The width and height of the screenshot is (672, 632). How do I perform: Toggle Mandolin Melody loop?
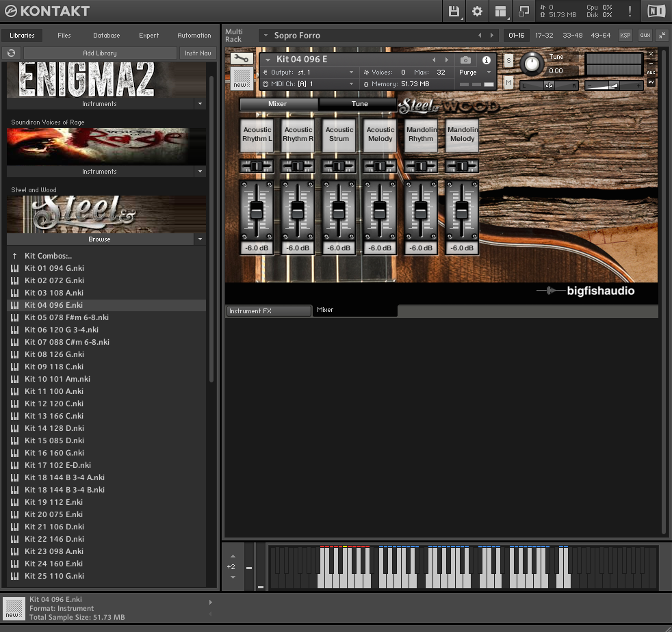click(462, 135)
